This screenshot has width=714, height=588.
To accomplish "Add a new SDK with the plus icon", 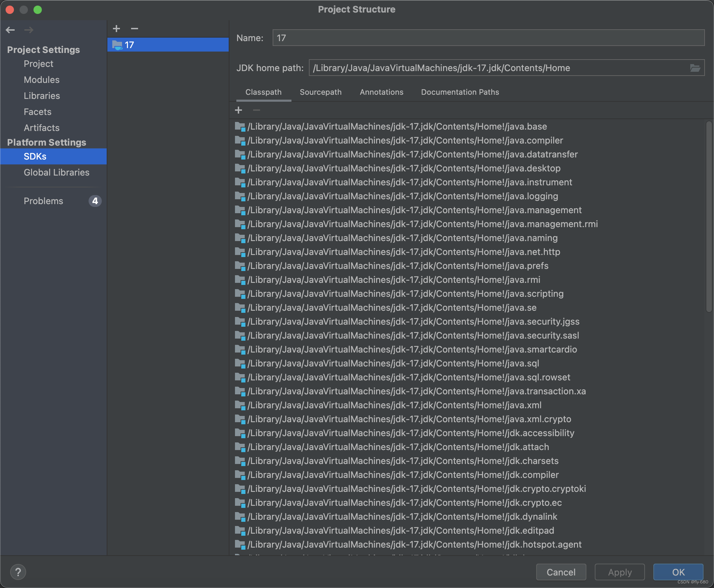I will click(x=116, y=29).
